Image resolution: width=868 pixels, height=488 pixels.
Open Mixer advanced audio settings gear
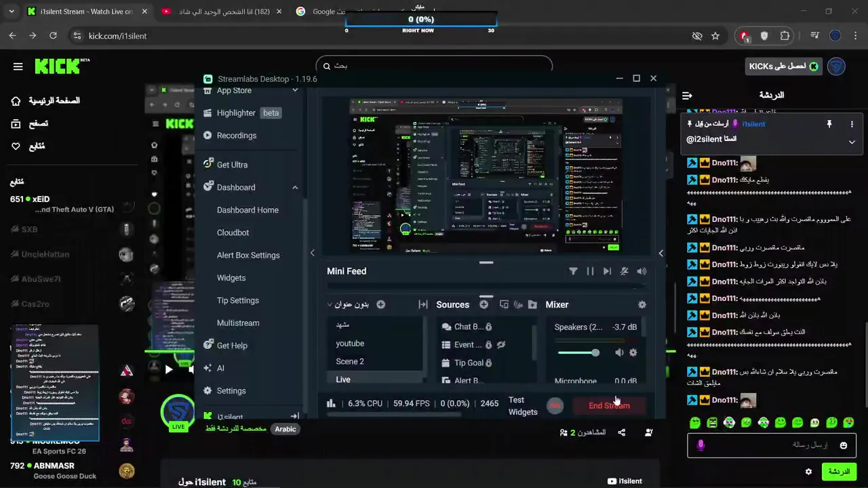click(642, 305)
